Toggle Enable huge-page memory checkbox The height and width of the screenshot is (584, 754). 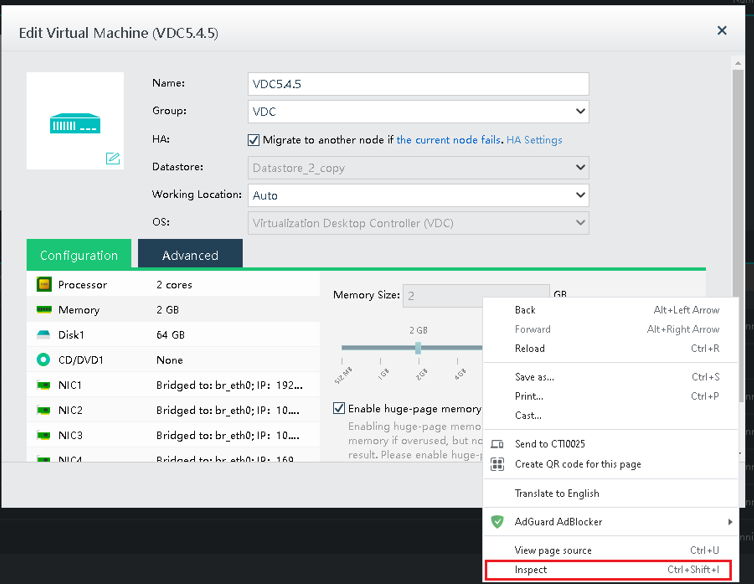(x=339, y=408)
